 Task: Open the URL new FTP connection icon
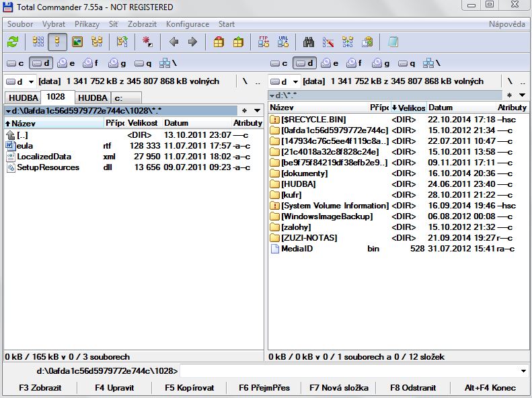(283, 42)
